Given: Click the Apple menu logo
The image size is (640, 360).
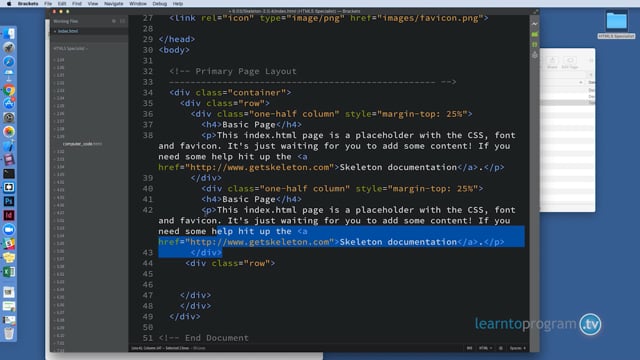Looking at the screenshot, I should [x=9, y=4].
